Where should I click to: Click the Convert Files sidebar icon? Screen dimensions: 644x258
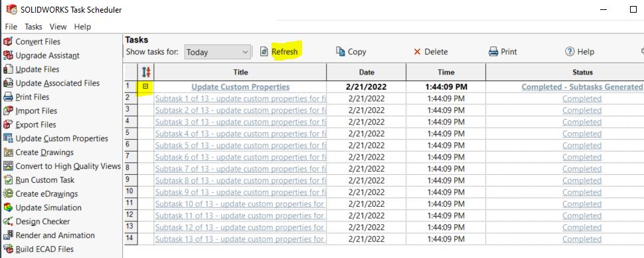tap(8, 42)
